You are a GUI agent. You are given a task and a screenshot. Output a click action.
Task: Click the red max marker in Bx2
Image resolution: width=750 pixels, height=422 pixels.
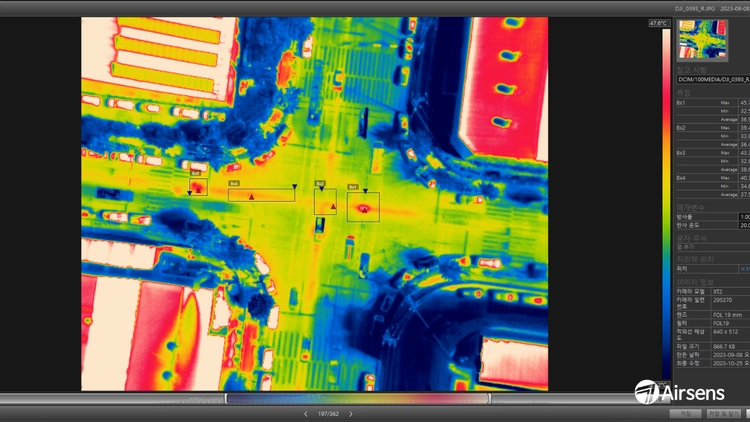pyautogui.click(x=333, y=207)
